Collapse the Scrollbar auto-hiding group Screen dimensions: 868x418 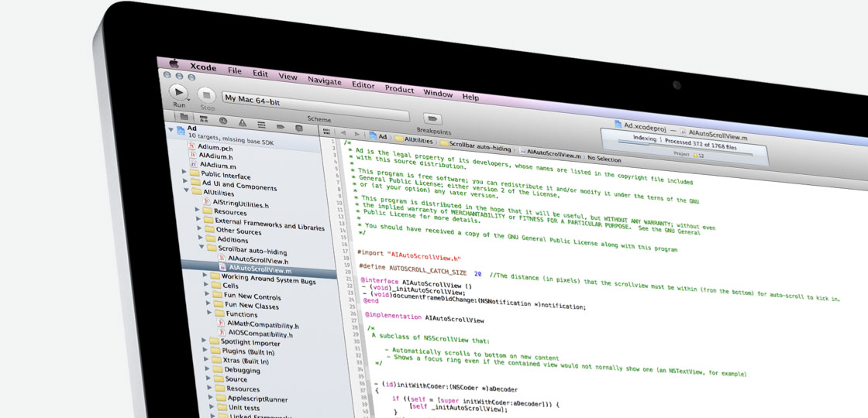tap(201, 247)
